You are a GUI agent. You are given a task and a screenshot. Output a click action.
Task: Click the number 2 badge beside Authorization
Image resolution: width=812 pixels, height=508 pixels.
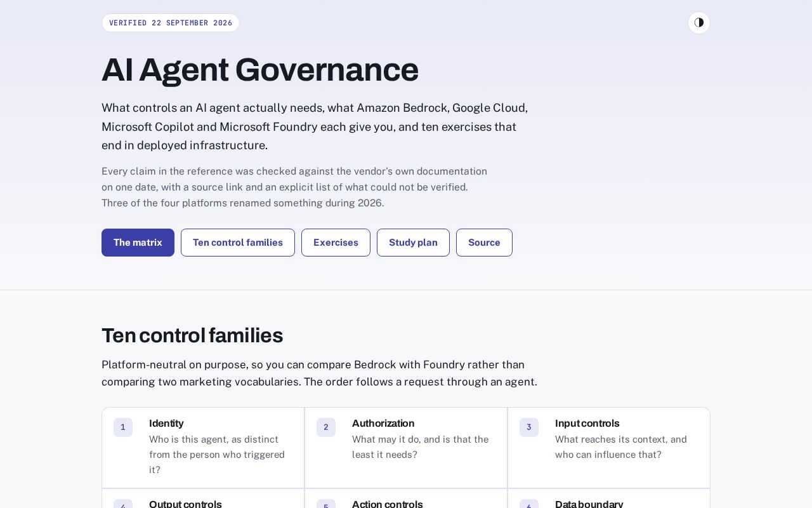pyautogui.click(x=326, y=427)
